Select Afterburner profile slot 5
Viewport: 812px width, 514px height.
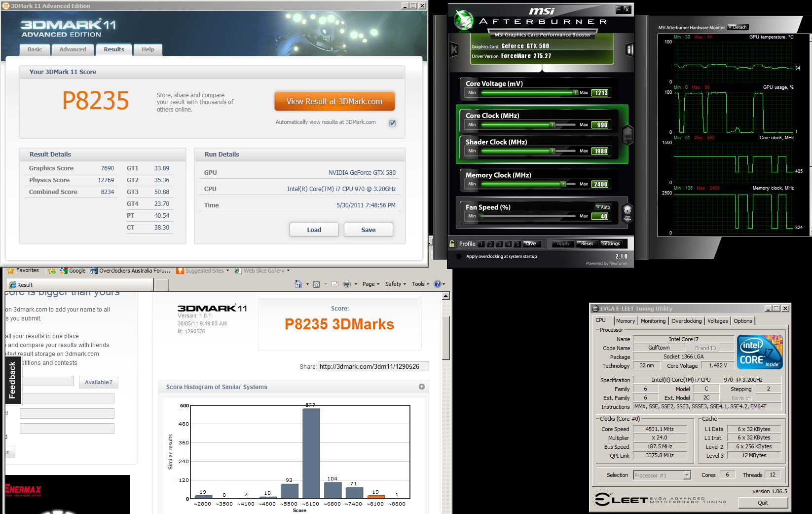(517, 244)
